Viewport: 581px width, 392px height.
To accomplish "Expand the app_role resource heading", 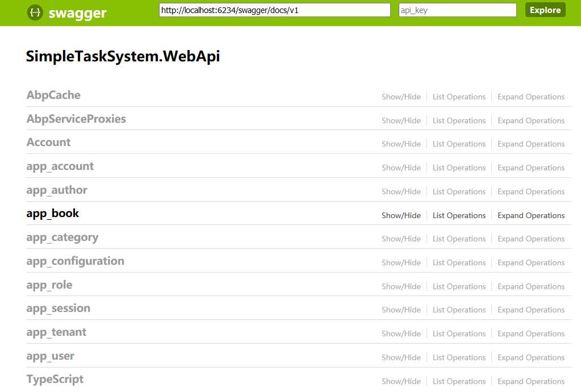I will click(49, 285).
